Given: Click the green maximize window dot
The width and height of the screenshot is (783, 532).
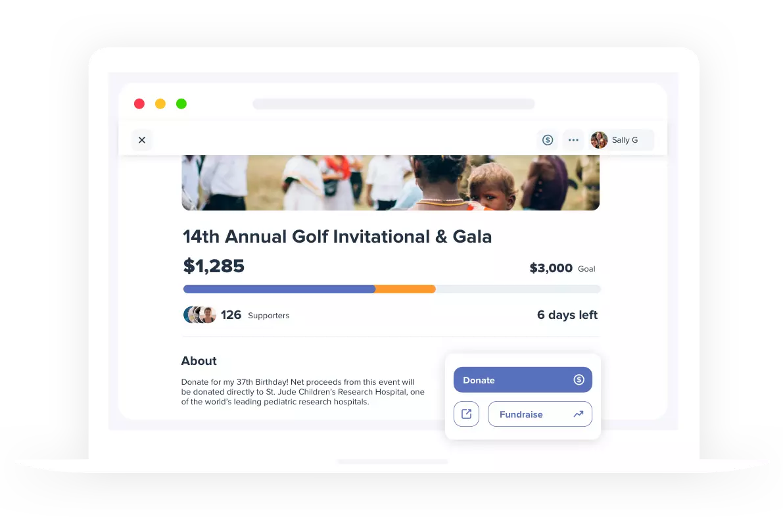Looking at the screenshot, I should point(181,103).
